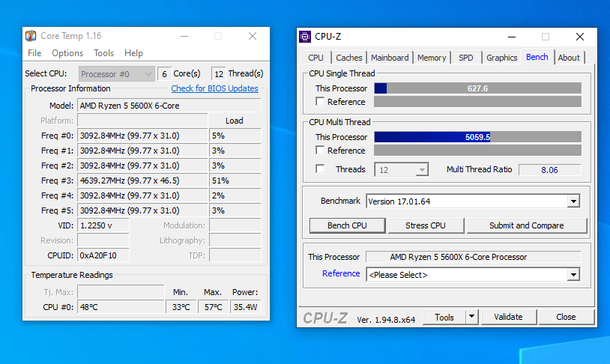Click the Min temperature 33°C value
Viewport: 610px width, 364px height.
pos(181,307)
